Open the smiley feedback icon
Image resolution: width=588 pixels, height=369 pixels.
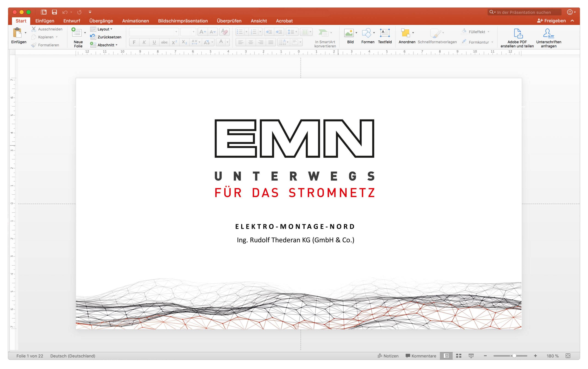click(x=570, y=12)
